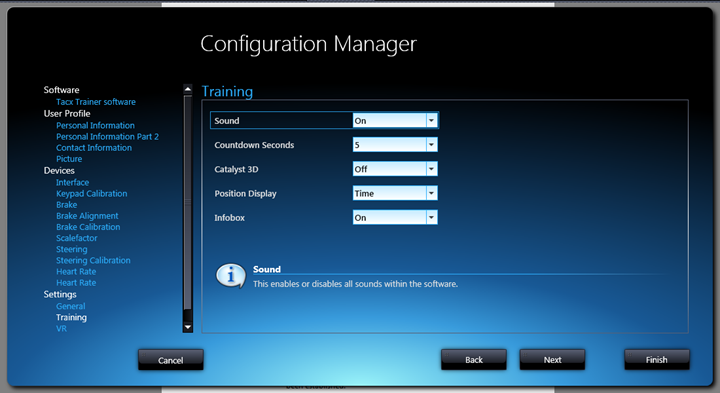This screenshot has width=720, height=393.
Task: Open the Sound dropdown arrow
Action: click(x=431, y=121)
